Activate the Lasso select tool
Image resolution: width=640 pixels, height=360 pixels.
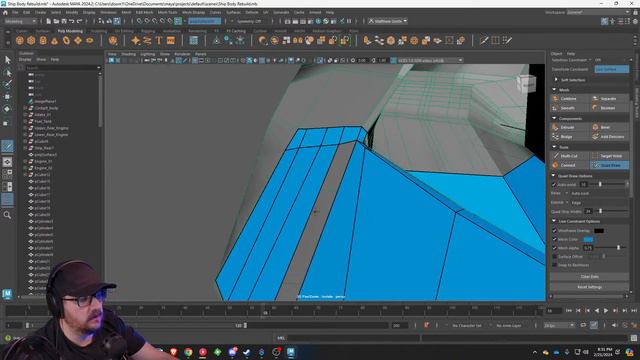point(7,73)
